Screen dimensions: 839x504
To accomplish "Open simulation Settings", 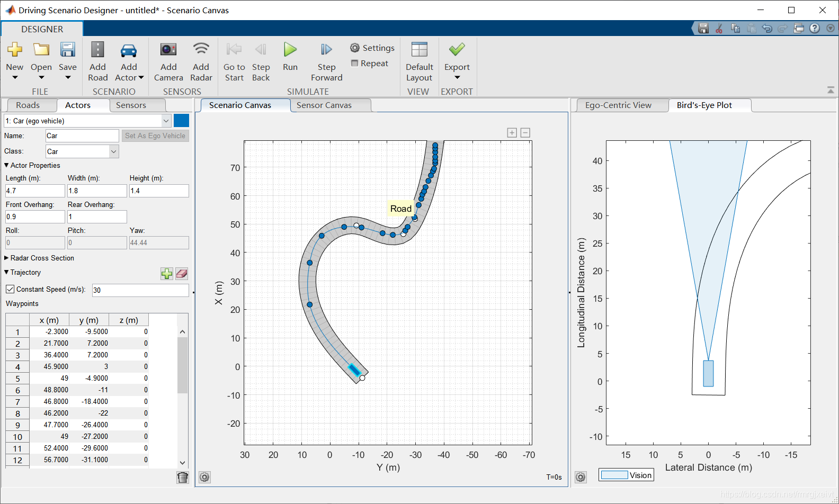I will pyautogui.click(x=372, y=48).
